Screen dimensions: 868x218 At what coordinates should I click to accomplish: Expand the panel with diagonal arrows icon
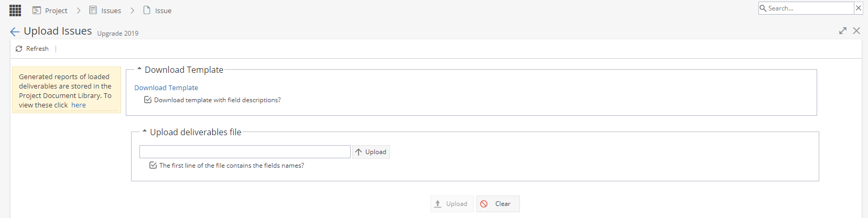coord(843,31)
